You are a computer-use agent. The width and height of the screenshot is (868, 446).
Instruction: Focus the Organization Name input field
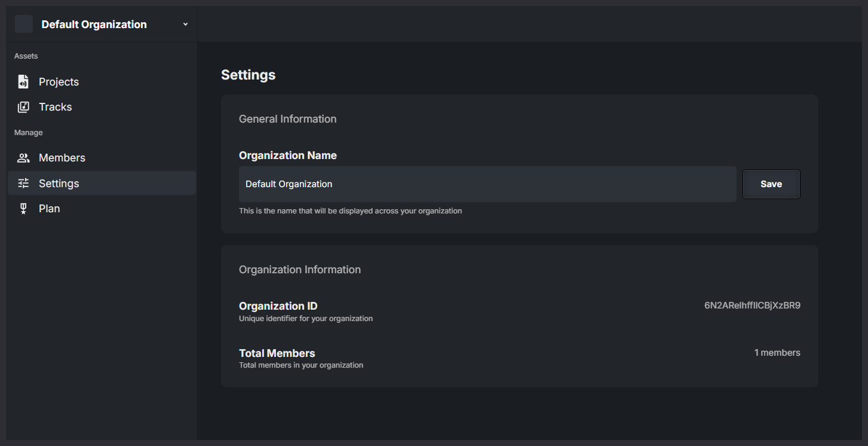click(487, 184)
